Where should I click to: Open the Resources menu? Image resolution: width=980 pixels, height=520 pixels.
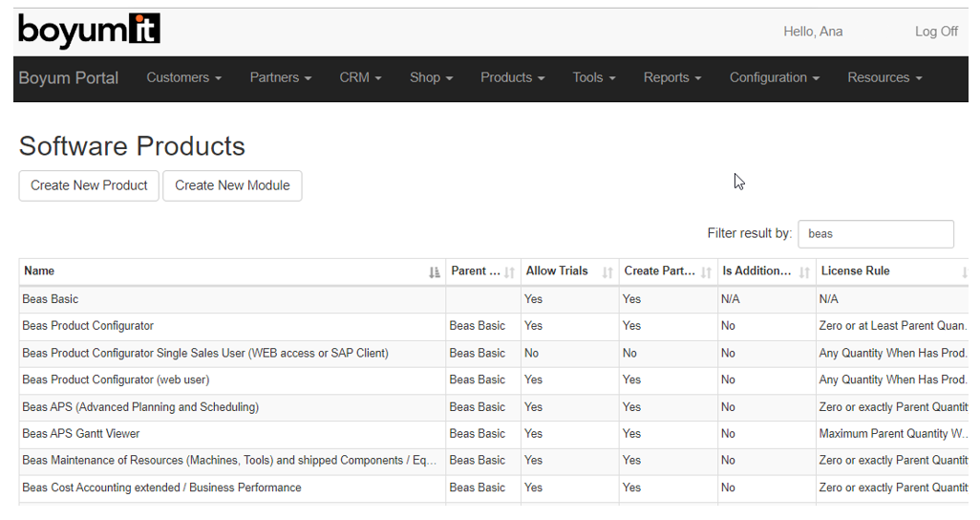tap(884, 78)
